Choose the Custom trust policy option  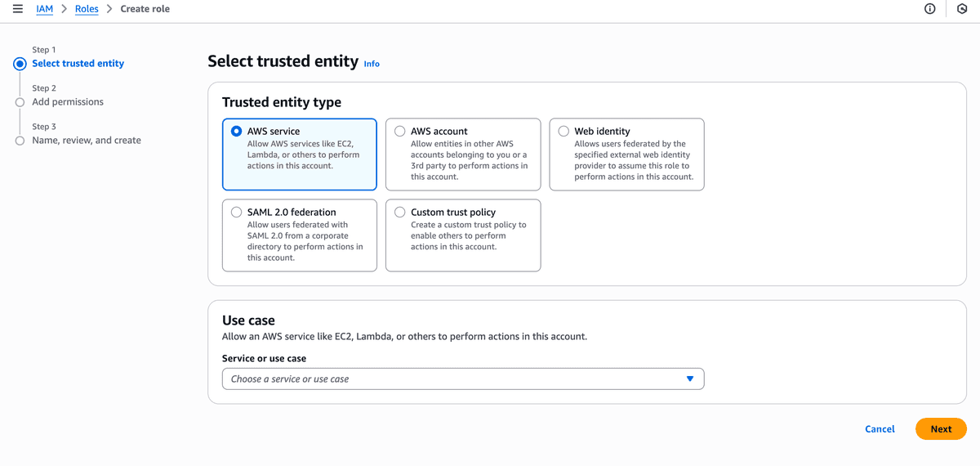[x=400, y=213]
